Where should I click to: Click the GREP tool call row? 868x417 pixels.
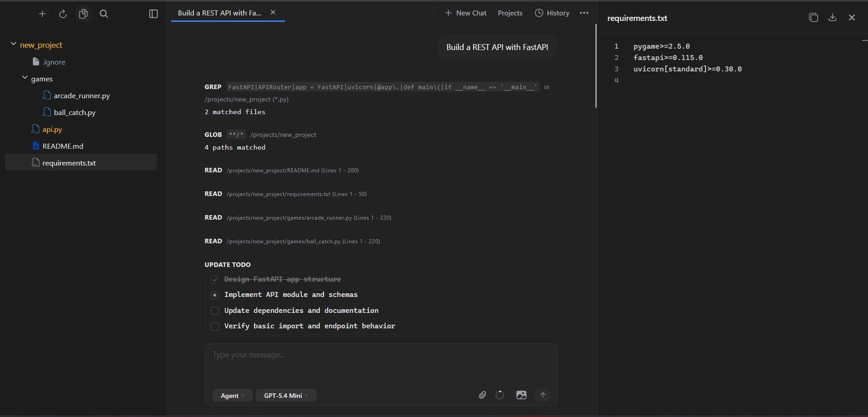[377, 93]
